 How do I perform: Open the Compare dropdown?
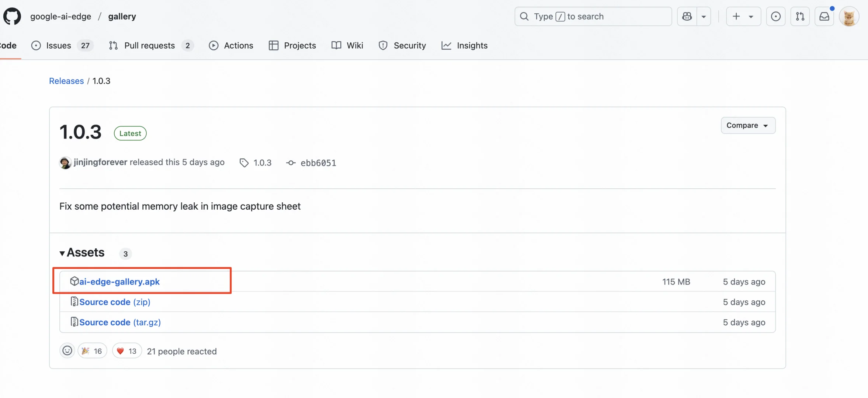coord(748,125)
